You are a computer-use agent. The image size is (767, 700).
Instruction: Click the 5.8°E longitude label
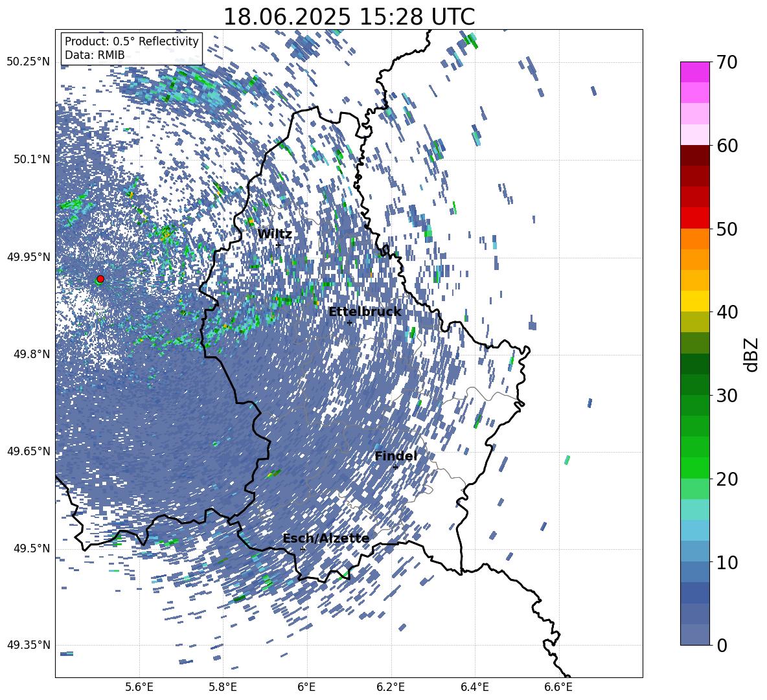click(x=223, y=688)
